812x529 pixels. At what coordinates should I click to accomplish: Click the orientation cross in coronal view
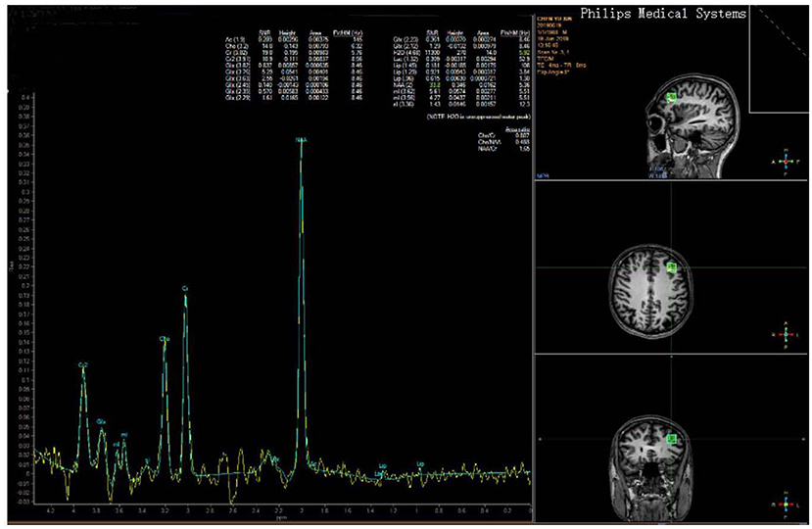pos(786,504)
